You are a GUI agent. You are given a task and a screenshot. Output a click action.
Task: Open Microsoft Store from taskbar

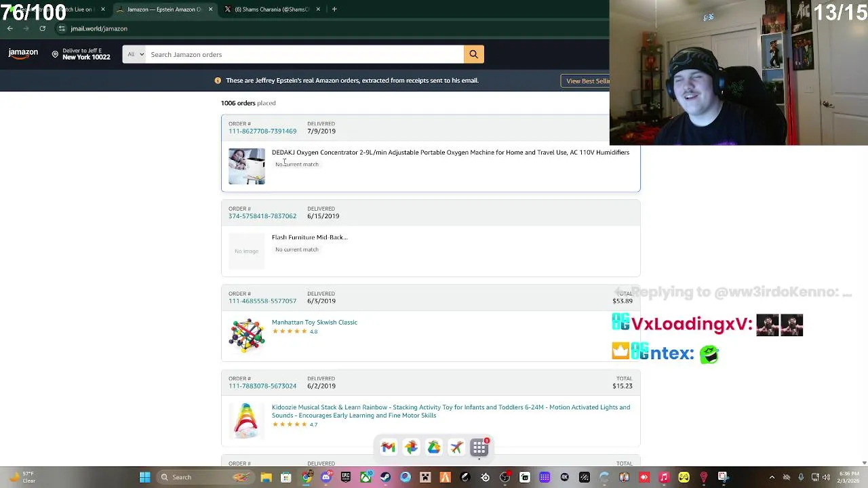pos(286,477)
